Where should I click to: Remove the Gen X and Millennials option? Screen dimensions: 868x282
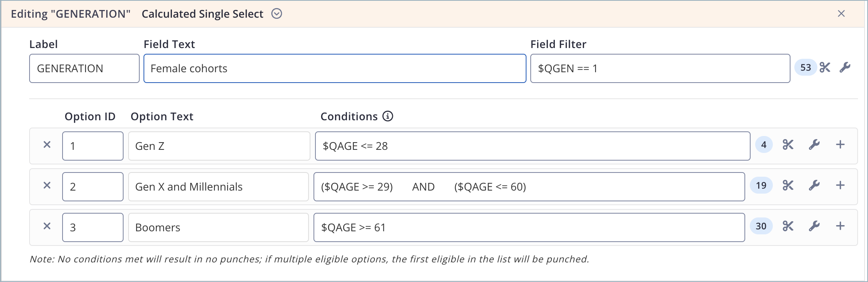[x=47, y=186]
